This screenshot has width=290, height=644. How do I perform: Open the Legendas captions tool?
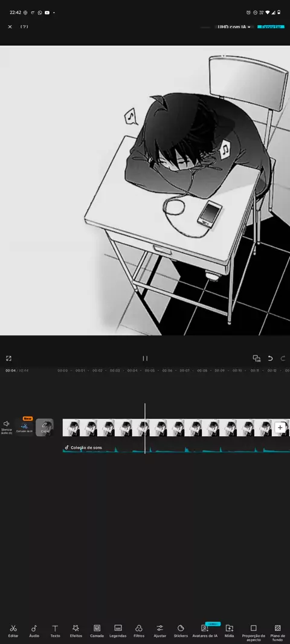pyautogui.click(x=118, y=631)
